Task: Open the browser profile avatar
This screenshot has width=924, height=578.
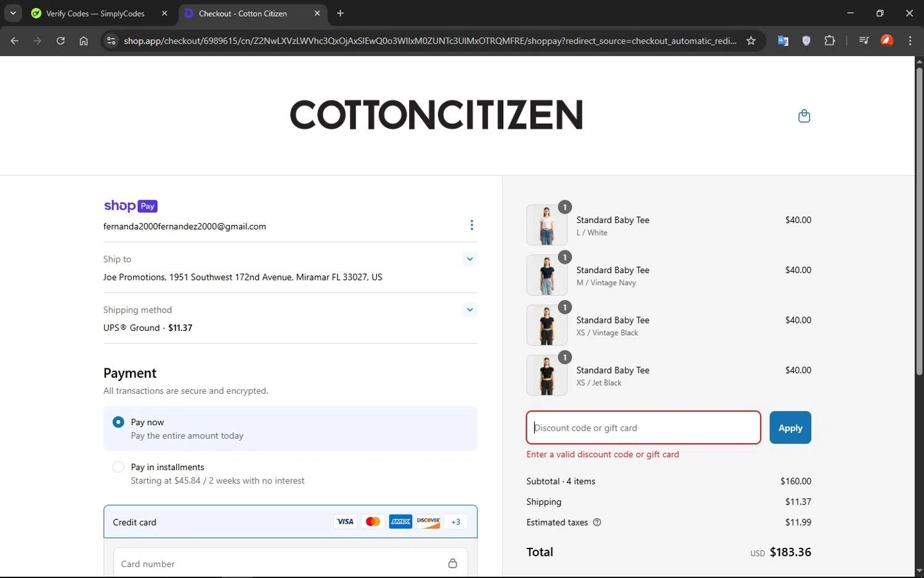Action: tap(887, 41)
